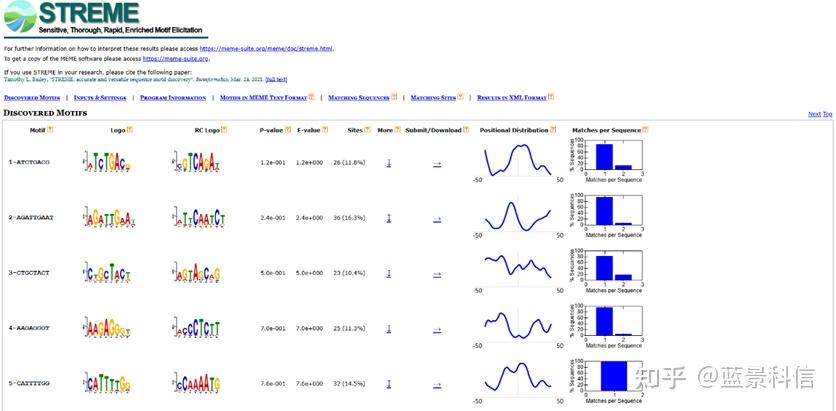Open Submit/Download arrow for motif 3-CTGCTACT

(x=437, y=274)
